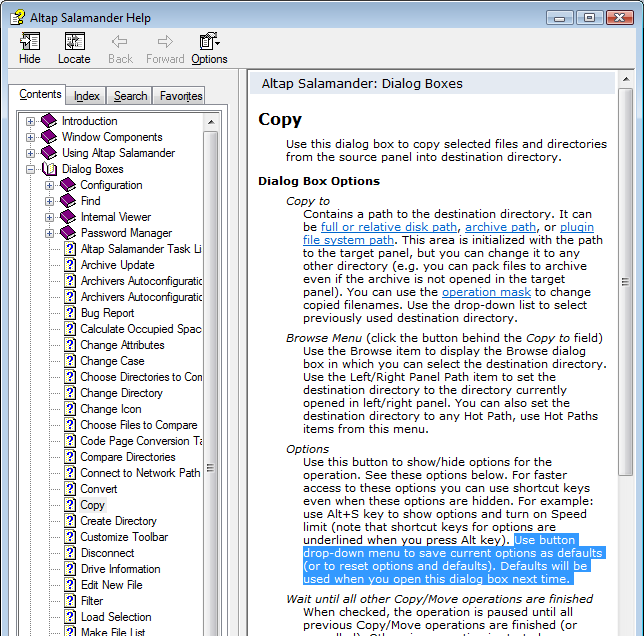The image size is (644, 636).
Task: Switch to the Favorites tab
Action: 181,96
